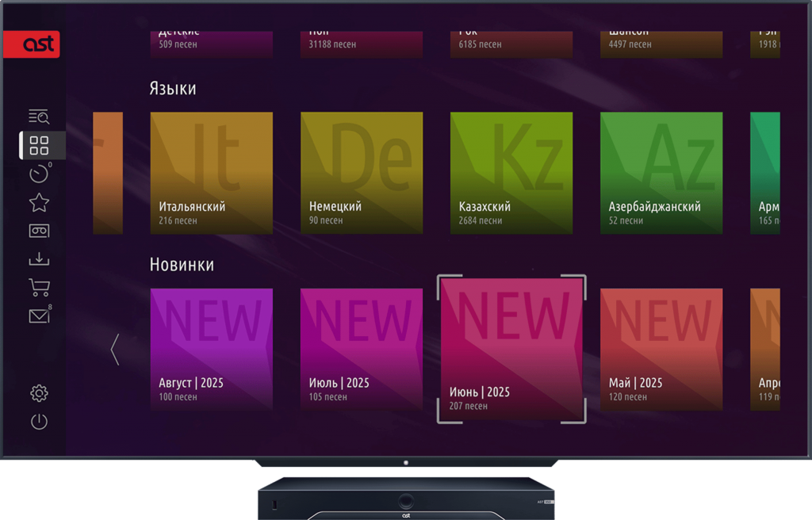812x520 pixels.
Task: Select the catalog grid icon
Action: pyautogui.click(x=39, y=146)
